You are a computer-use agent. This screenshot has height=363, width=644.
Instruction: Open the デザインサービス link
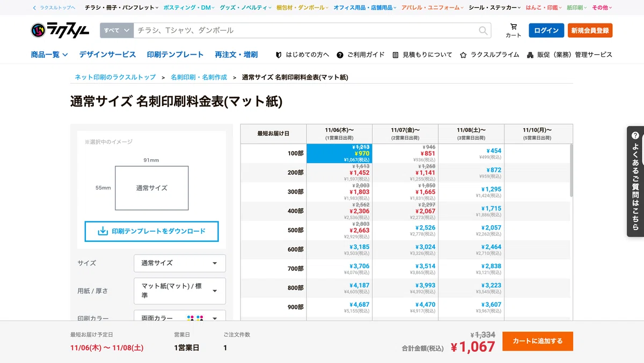(x=107, y=55)
